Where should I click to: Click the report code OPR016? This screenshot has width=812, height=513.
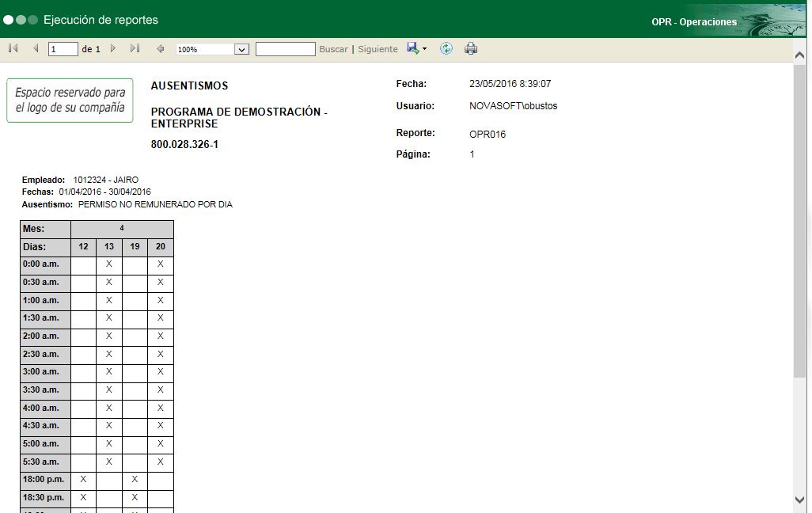pos(488,135)
